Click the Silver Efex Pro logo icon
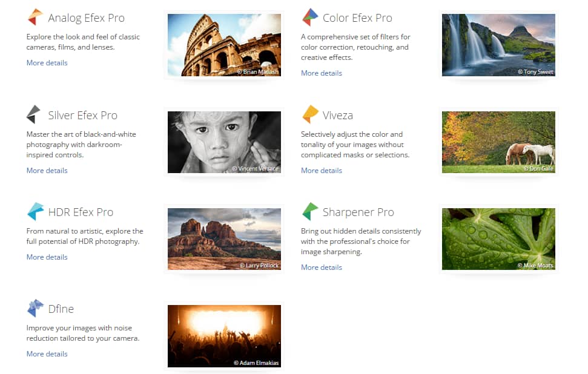This screenshot has height=374, width=588. click(34, 114)
